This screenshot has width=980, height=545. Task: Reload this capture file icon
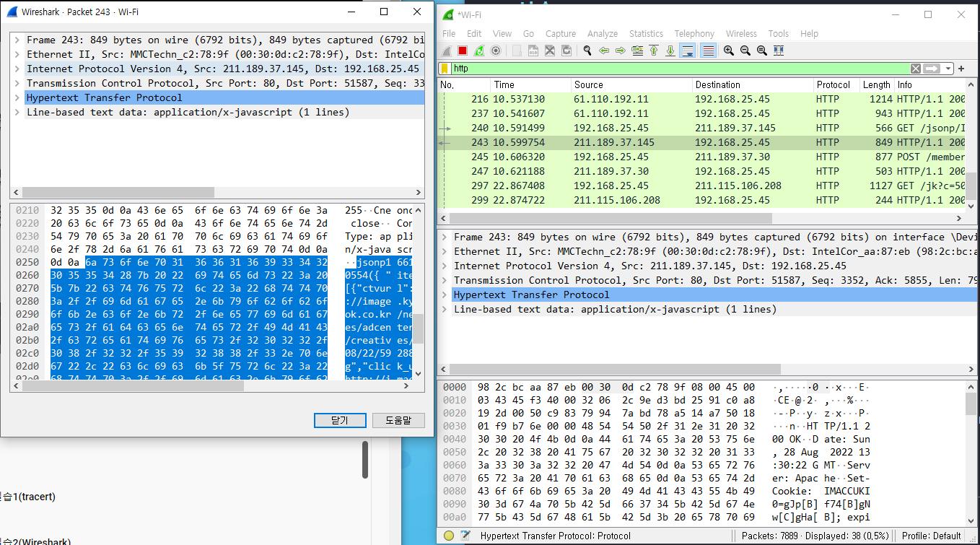point(566,51)
